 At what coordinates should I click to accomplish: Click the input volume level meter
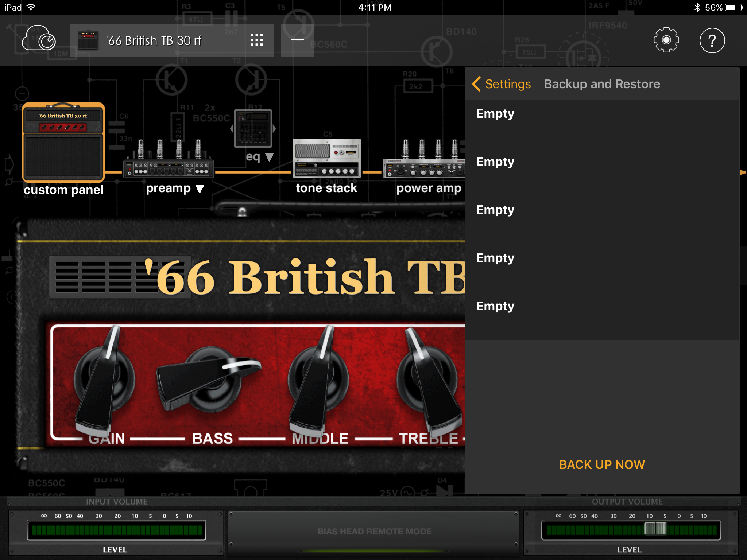click(116, 530)
